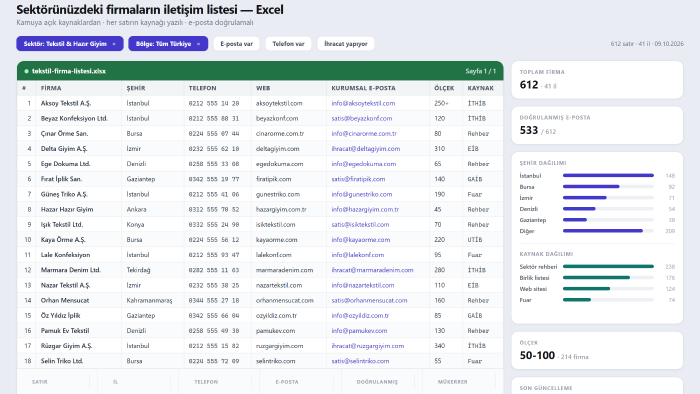Click the Diğer bar in Şehir Dağılımı
Viewport: 700px width, 394px height.
(x=603, y=231)
